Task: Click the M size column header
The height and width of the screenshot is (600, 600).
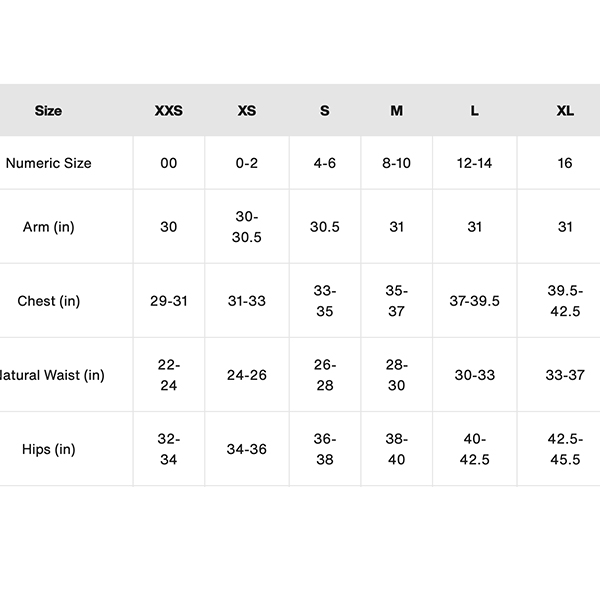Action: (397, 111)
